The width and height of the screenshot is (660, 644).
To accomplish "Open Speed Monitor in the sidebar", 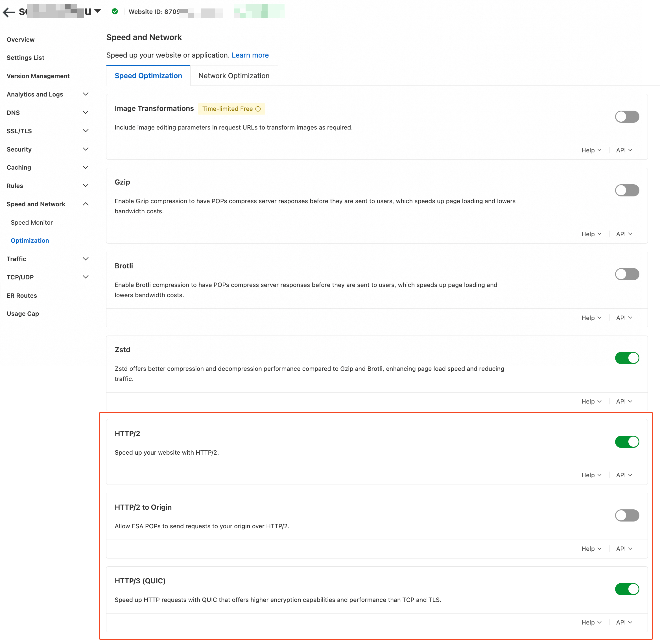I will (32, 223).
